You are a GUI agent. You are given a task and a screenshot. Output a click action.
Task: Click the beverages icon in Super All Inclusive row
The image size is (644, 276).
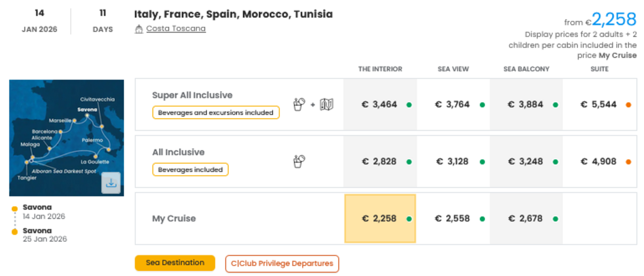[299, 103]
